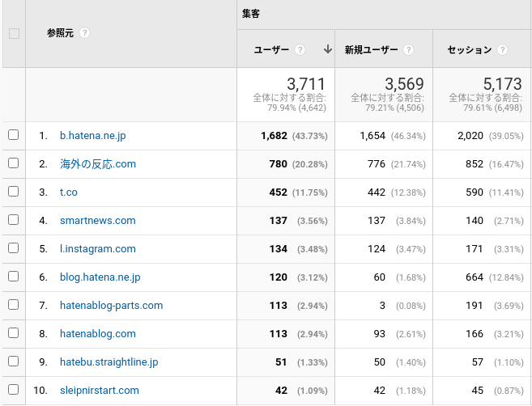Check the box for blog.hatena.ne.jp row

[13, 277]
